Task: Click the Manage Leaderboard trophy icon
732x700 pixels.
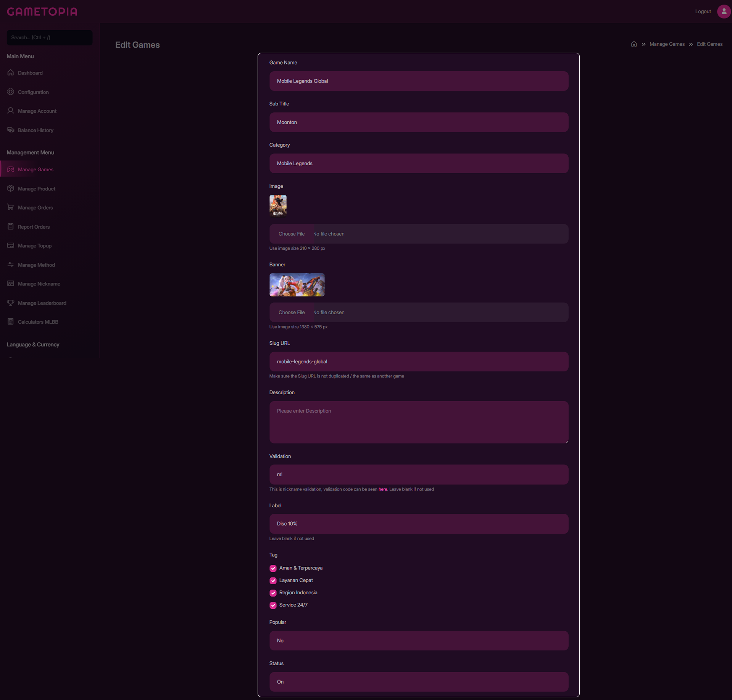Action: 11,303
